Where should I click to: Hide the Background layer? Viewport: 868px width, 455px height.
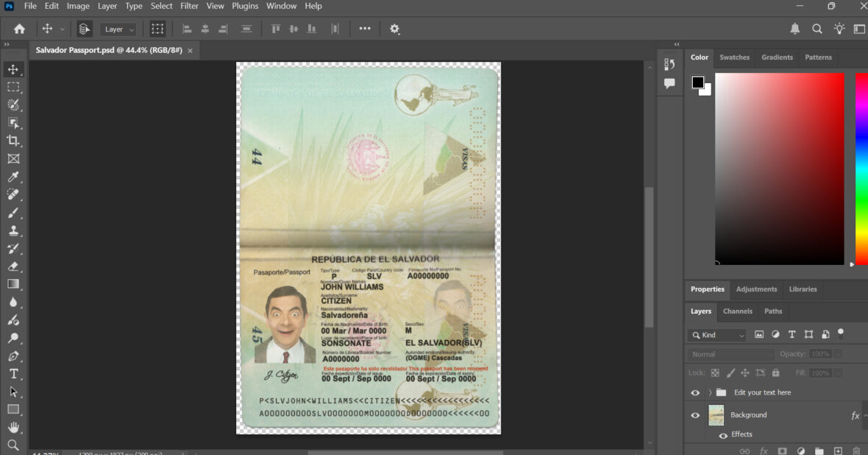click(695, 415)
